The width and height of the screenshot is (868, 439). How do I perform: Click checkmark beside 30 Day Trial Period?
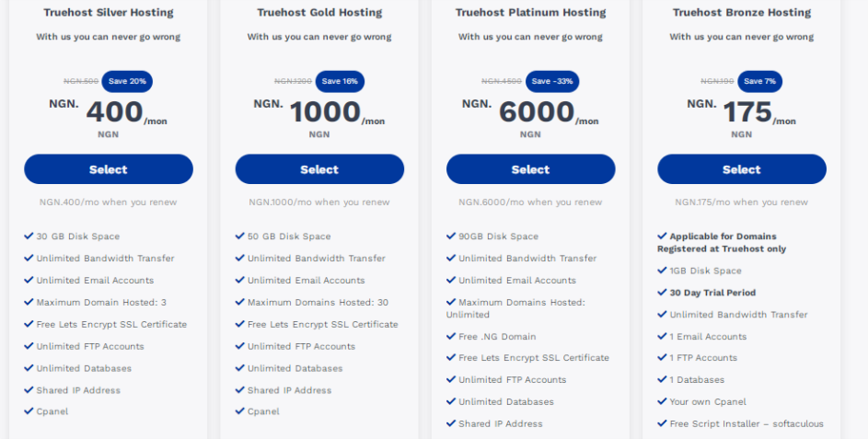pos(662,293)
